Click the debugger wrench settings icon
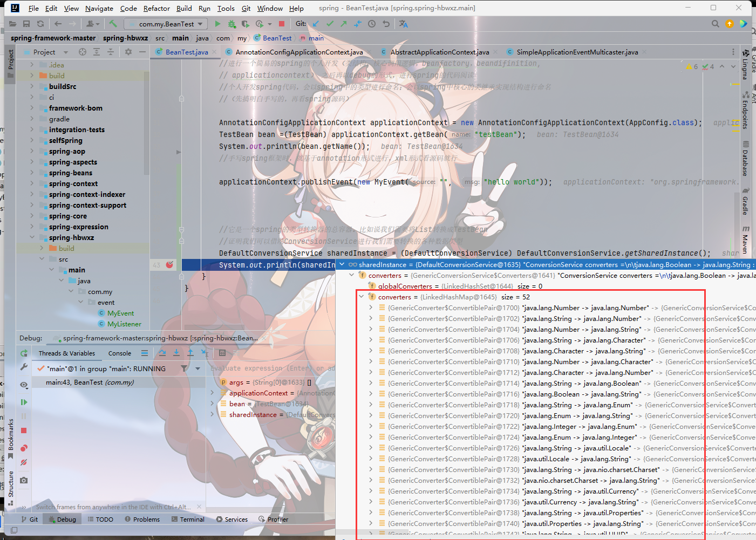This screenshot has width=756, height=540. [24, 367]
